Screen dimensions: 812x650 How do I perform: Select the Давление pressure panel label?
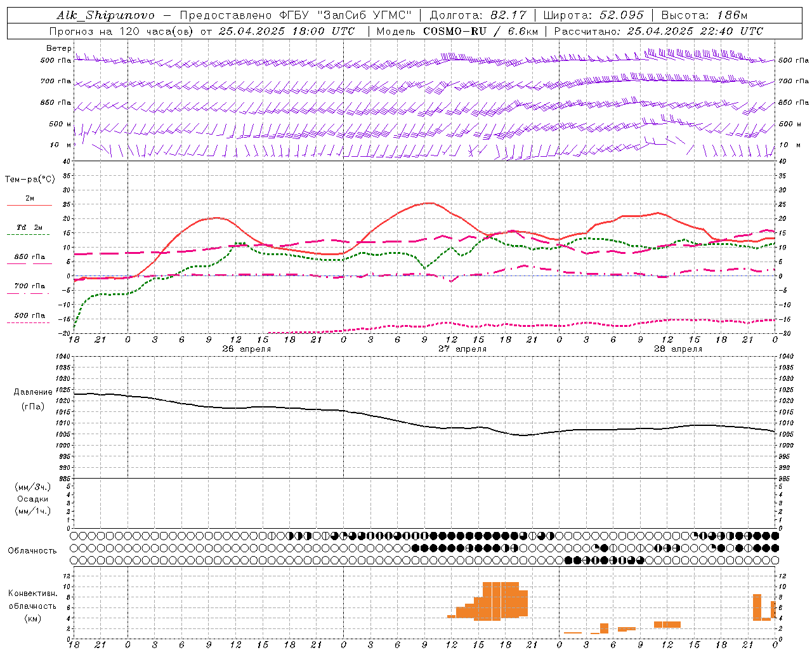click(x=32, y=392)
